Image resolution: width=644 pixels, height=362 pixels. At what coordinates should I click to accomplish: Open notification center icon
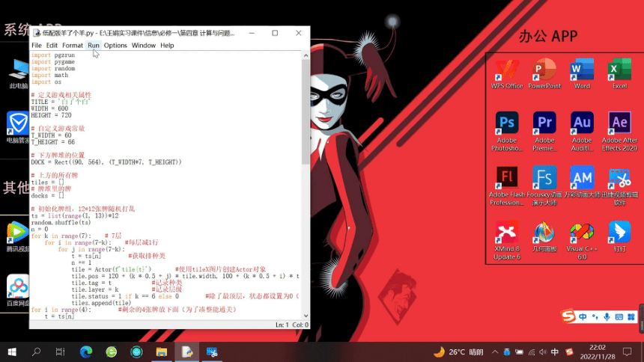[628, 352]
